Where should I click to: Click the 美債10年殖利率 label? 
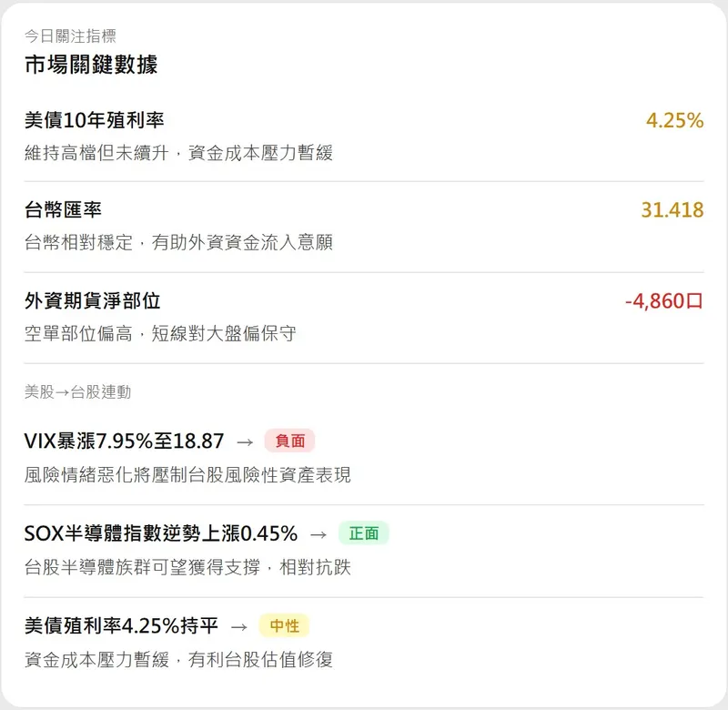(95, 120)
